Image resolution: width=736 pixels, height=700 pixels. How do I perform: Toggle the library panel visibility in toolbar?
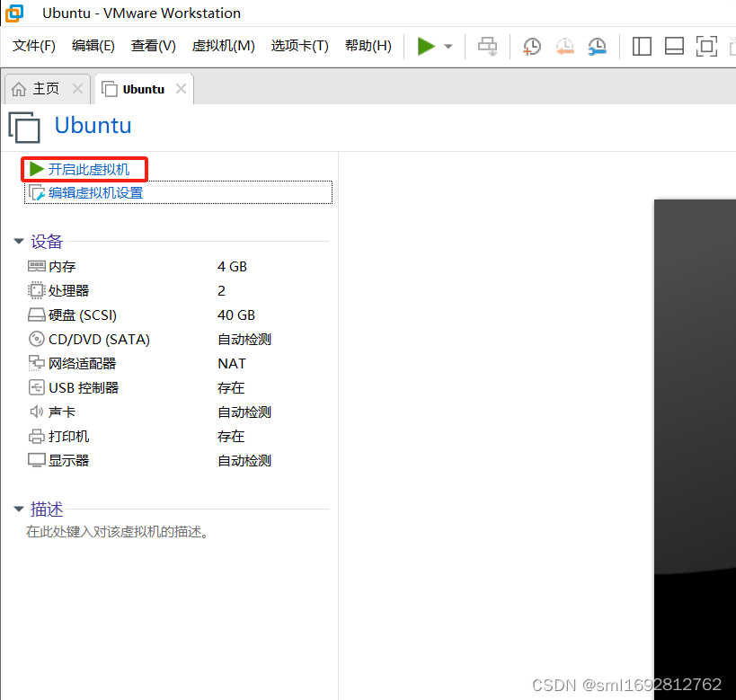pyautogui.click(x=642, y=46)
